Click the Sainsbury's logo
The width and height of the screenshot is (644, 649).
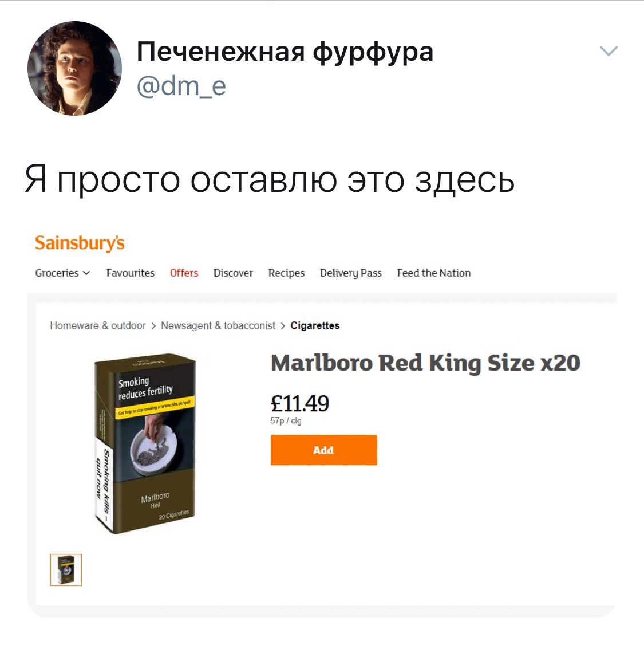[80, 243]
